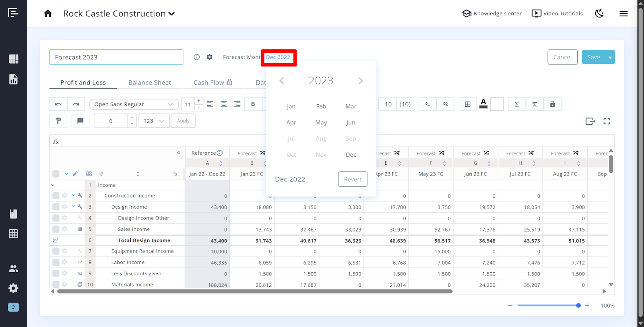Align text center

point(224,104)
